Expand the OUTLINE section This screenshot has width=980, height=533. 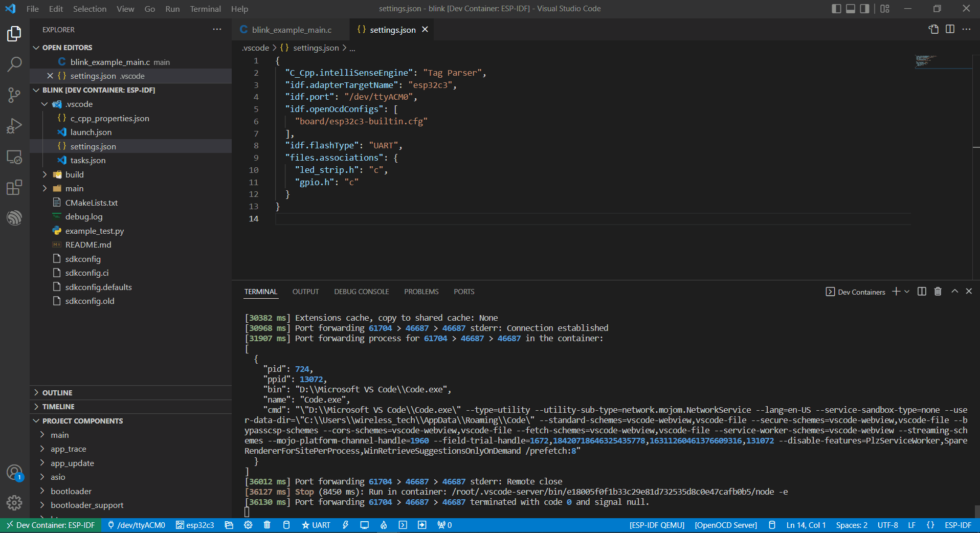tap(57, 393)
